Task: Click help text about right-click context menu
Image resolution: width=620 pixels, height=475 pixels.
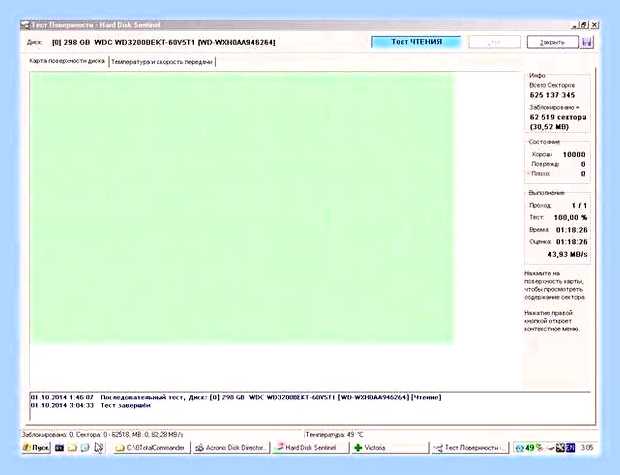Action: [552, 321]
